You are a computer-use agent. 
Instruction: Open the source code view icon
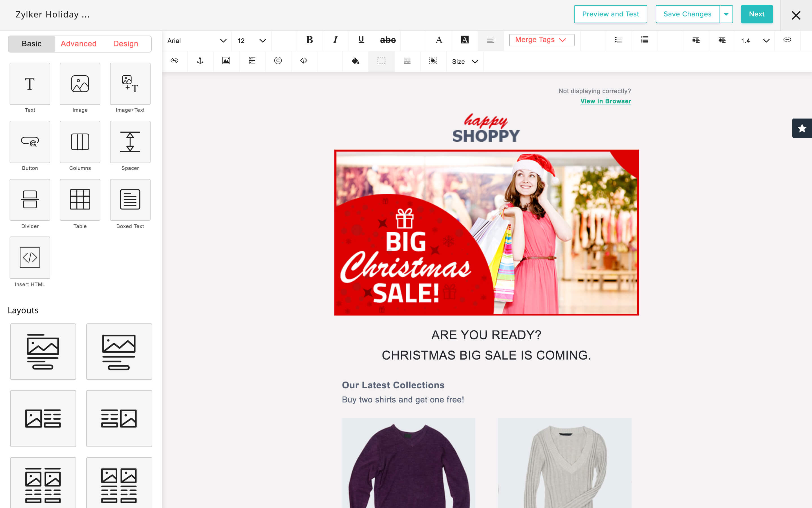[304, 61]
